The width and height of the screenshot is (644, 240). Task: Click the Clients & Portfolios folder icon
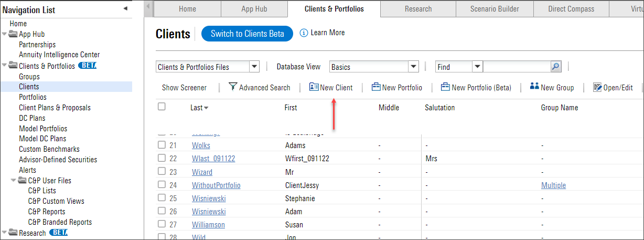click(x=13, y=66)
